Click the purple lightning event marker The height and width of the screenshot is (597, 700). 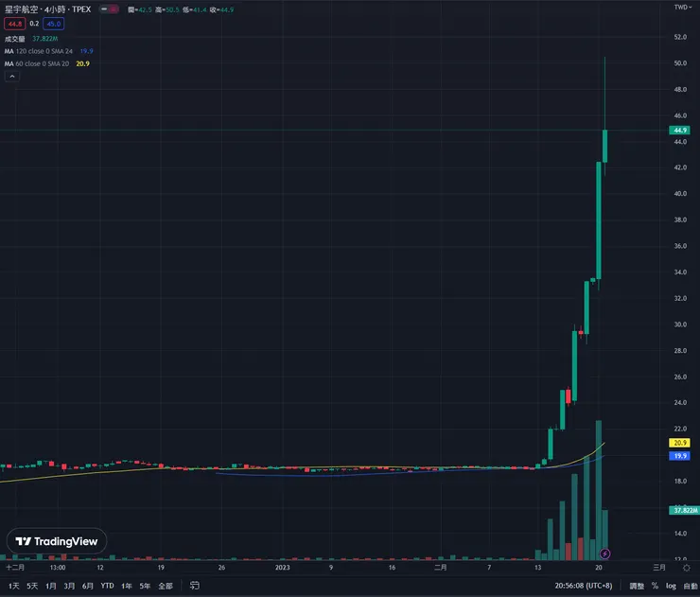(x=604, y=554)
